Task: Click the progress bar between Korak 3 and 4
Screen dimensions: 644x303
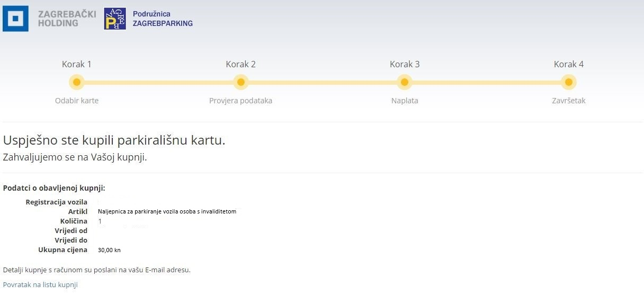Action: (486, 83)
